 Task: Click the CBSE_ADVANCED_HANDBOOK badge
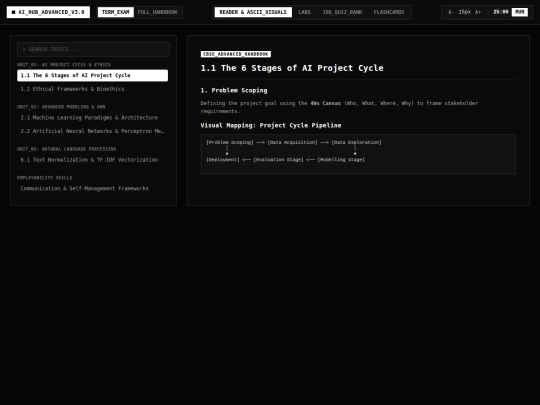click(236, 54)
